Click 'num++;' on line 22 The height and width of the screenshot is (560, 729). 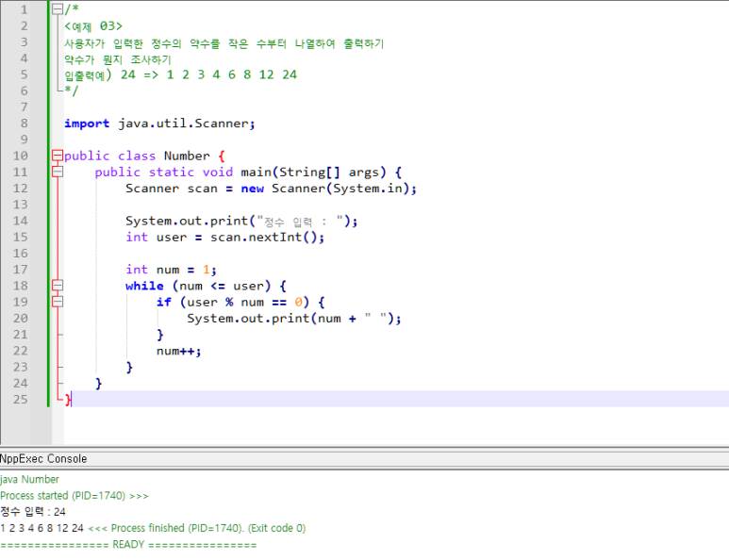(179, 351)
